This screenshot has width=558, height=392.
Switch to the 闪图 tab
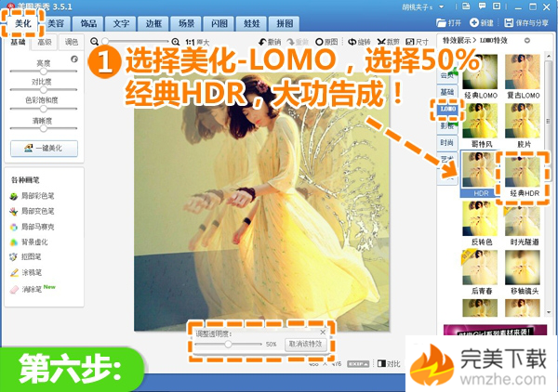(219, 23)
